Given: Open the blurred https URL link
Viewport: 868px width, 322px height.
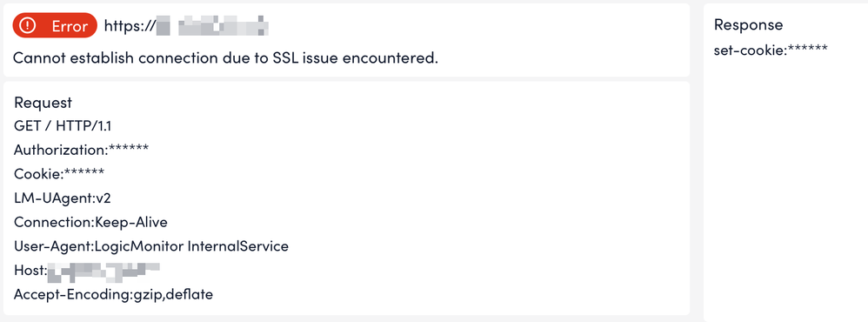Looking at the screenshot, I should tap(186, 26).
